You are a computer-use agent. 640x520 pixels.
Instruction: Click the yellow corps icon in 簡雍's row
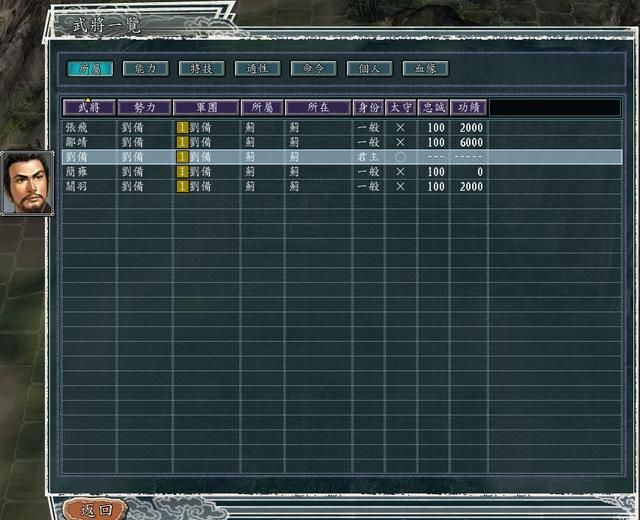(182, 172)
